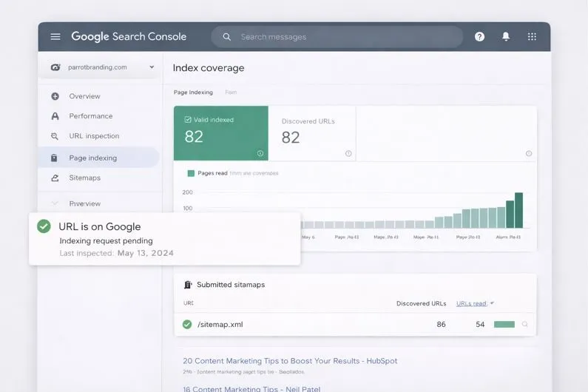The image size is (588, 392).
Task: Focus the Search messages field
Action: click(337, 37)
